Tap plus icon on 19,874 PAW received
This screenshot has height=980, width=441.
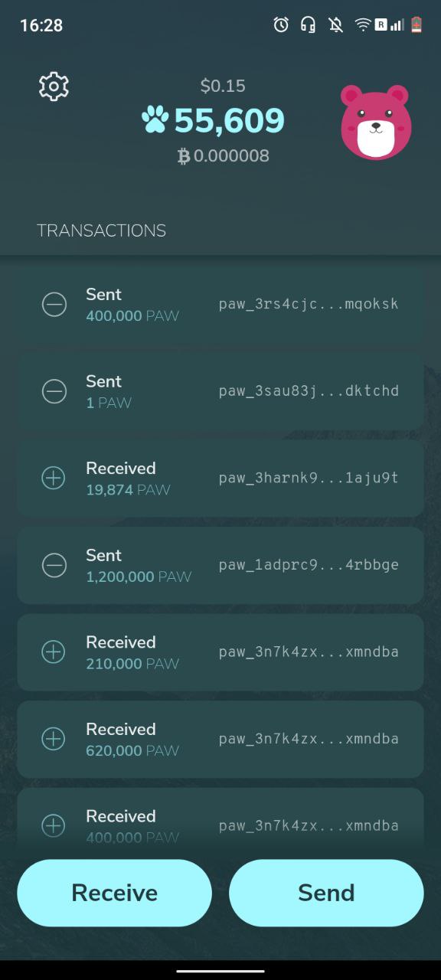(x=54, y=479)
